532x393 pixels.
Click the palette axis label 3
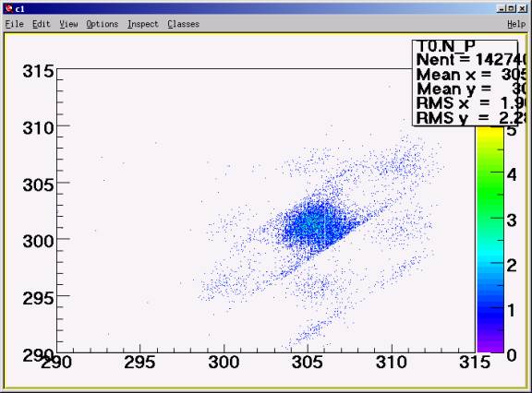(512, 220)
